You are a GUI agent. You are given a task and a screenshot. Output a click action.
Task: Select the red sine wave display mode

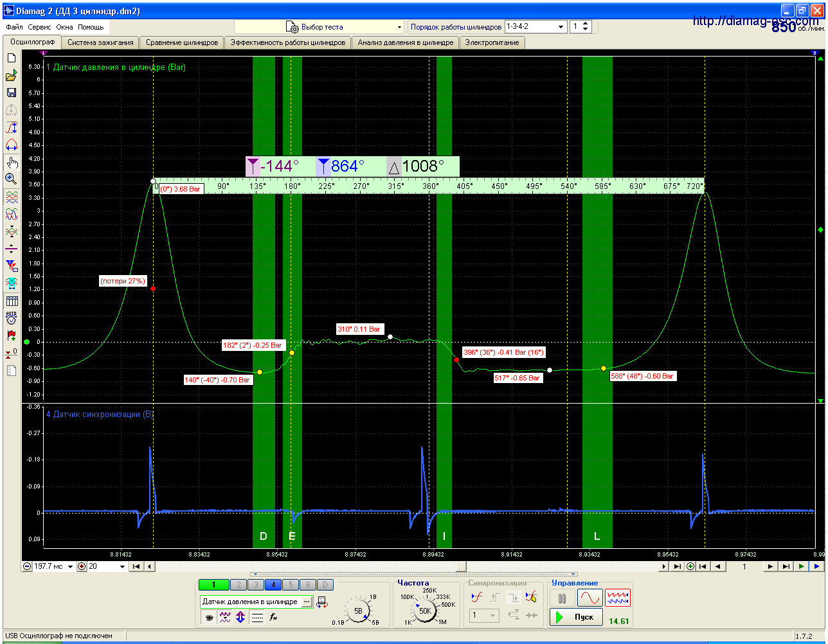coord(589,598)
